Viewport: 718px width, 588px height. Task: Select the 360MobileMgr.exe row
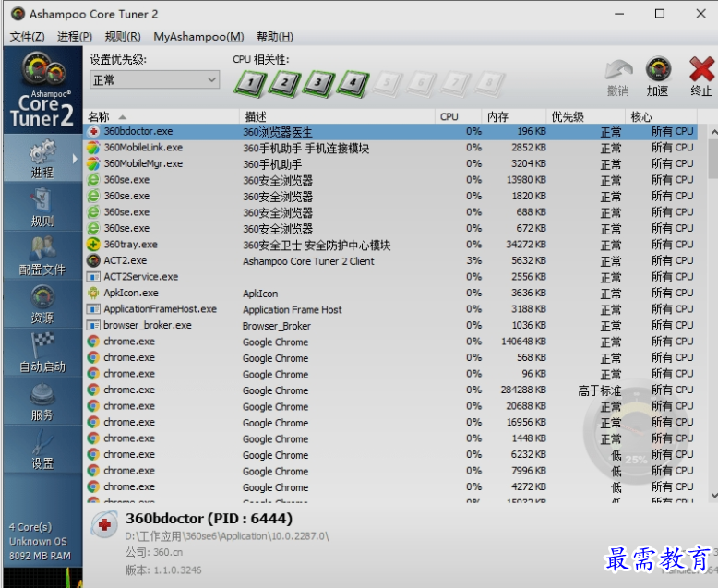tap(391, 163)
